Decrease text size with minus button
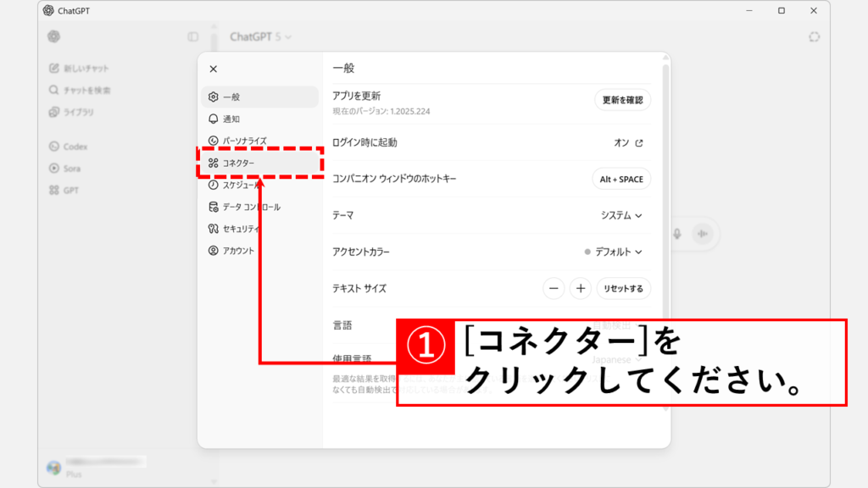The image size is (868, 488). tap(554, 288)
